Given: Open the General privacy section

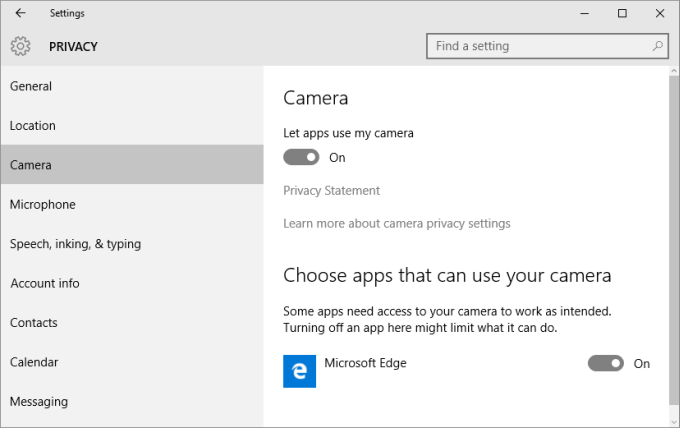Looking at the screenshot, I should point(31,86).
